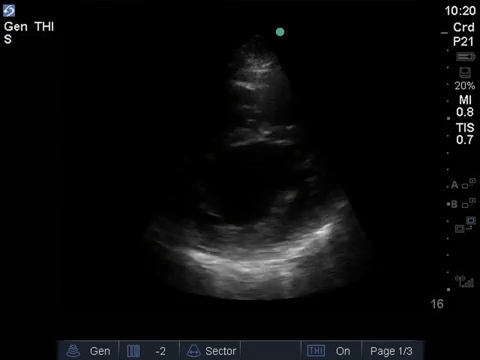Image resolution: width=480 pixels, height=360 pixels.
Task: Click the P21 transducer label
Action: pos(463,42)
